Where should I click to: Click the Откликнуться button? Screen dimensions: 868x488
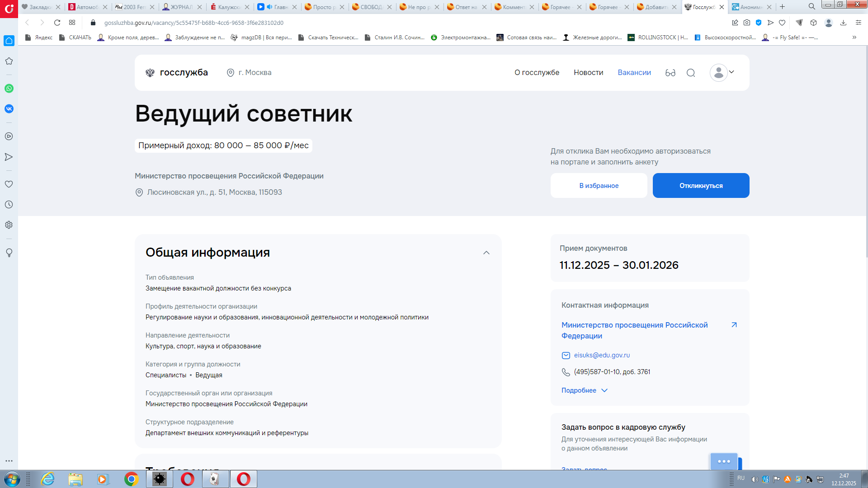(x=701, y=186)
